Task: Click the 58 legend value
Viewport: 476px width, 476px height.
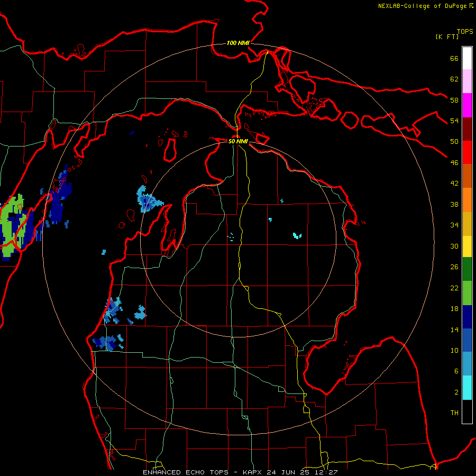Action: tap(454, 100)
